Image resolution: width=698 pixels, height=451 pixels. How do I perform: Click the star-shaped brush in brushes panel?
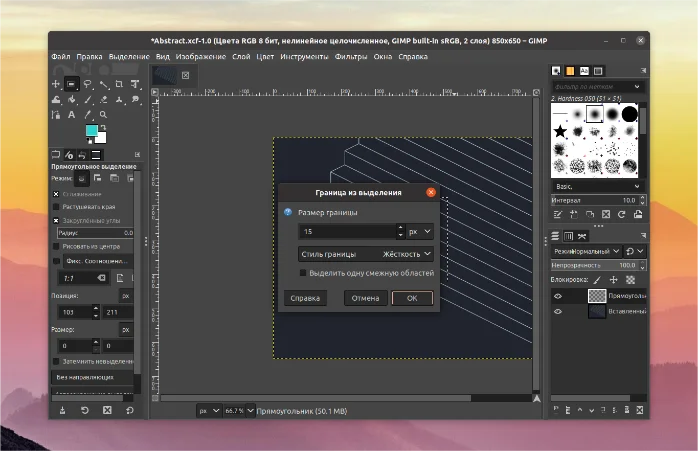click(561, 132)
